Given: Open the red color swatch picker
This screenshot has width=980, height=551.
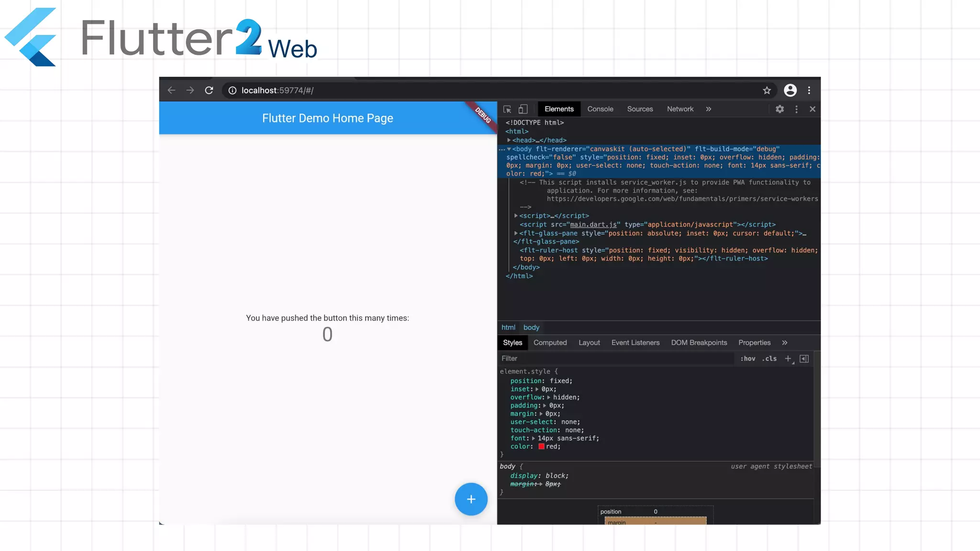Looking at the screenshot, I should coord(541,446).
